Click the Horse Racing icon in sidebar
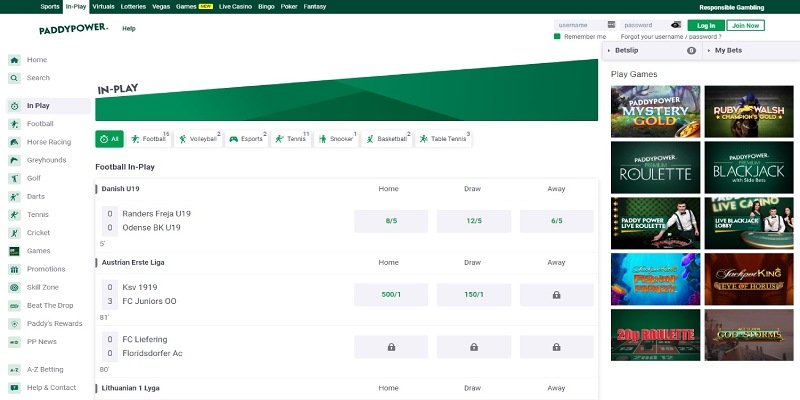This screenshot has height=400, width=800. [14, 142]
